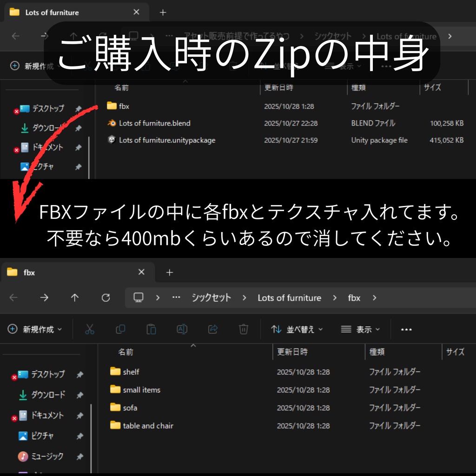Click pin icon next to ミュージック
The width and height of the screenshot is (476, 476).
point(80,456)
